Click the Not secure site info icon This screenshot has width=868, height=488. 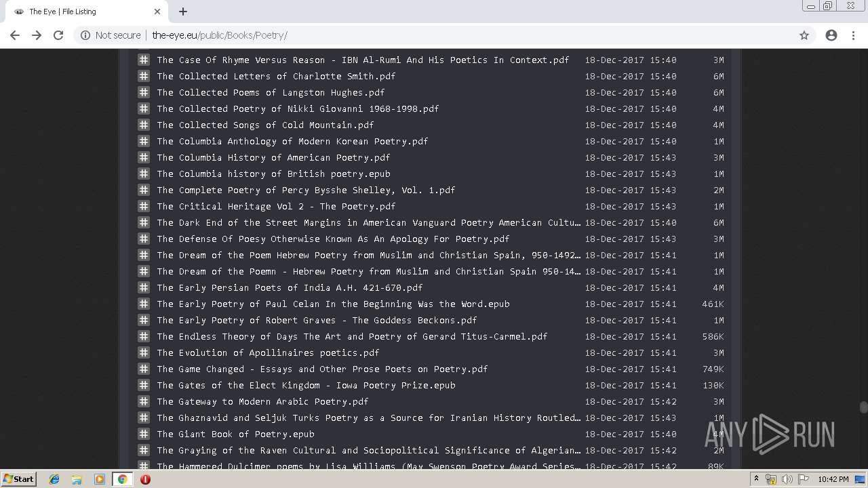[x=85, y=35]
